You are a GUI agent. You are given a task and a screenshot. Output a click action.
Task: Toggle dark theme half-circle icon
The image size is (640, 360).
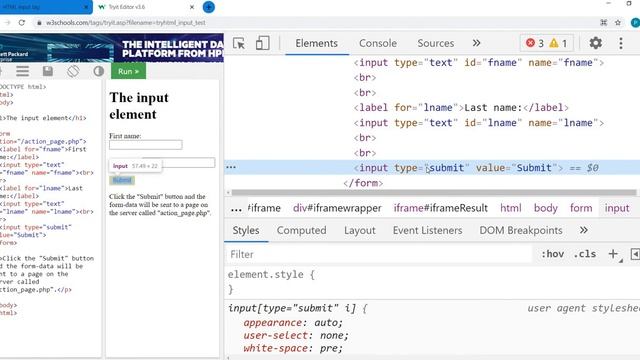(98, 71)
